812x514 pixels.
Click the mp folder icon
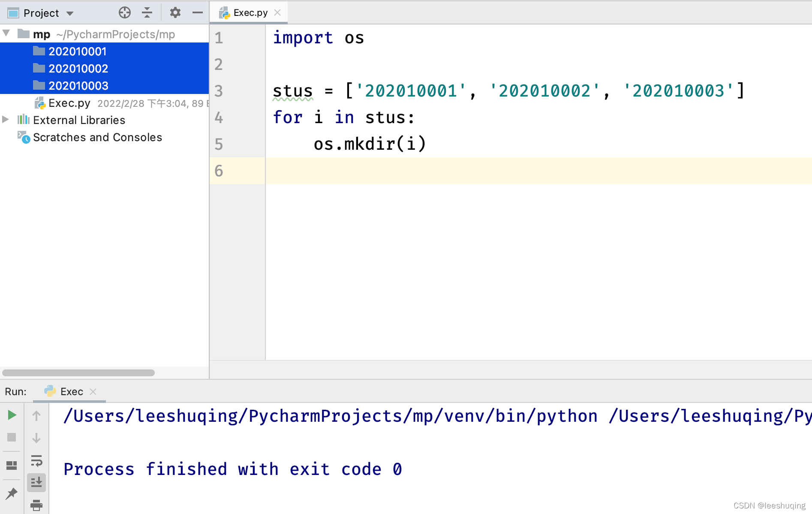click(x=24, y=33)
